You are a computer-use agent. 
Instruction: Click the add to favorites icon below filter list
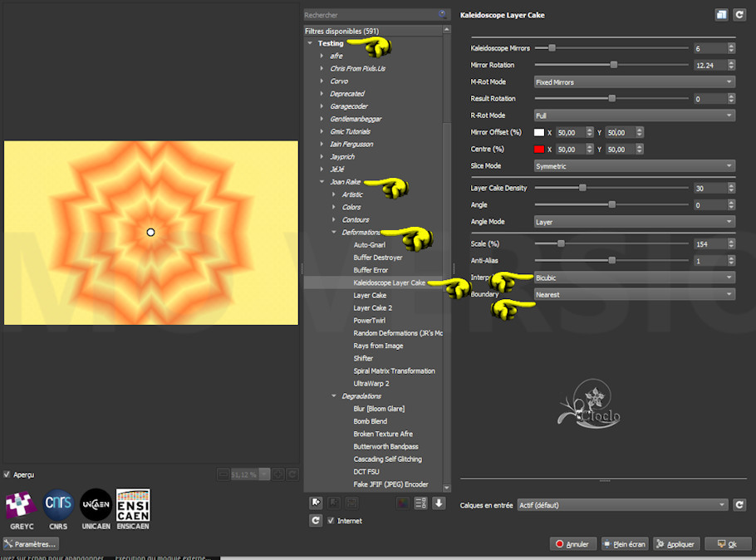pos(316,503)
